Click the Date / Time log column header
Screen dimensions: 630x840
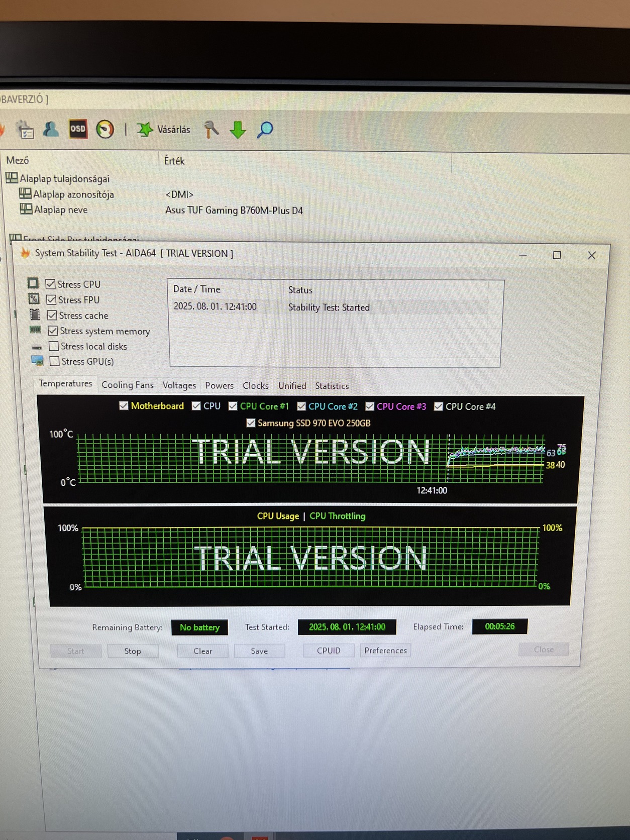[x=196, y=289]
